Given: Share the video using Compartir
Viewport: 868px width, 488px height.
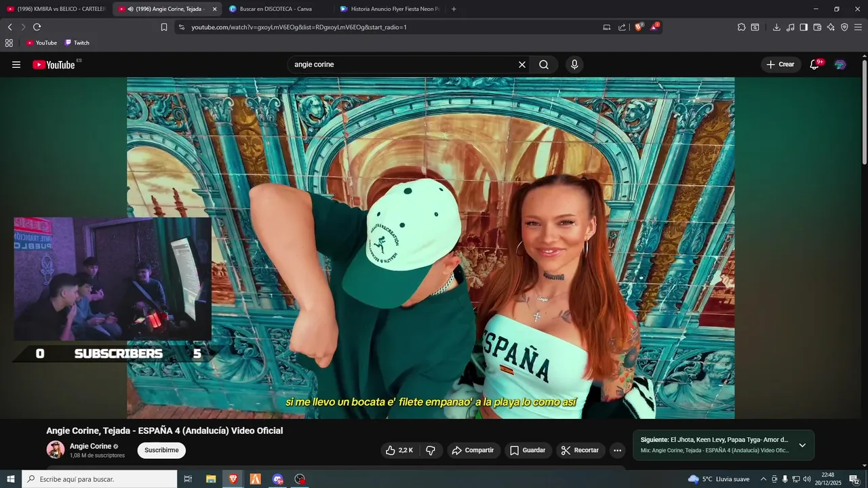Looking at the screenshot, I should [473, 450].
